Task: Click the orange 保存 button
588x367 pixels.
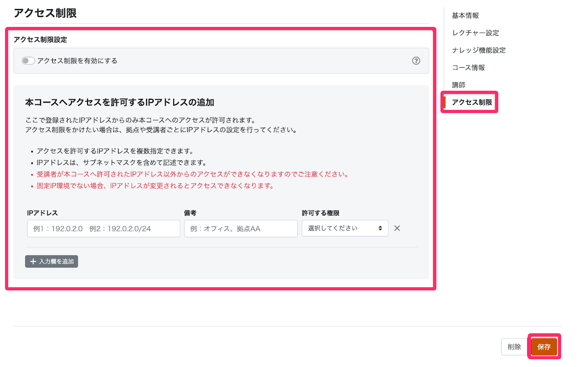Action: click(x=544, y=347)
